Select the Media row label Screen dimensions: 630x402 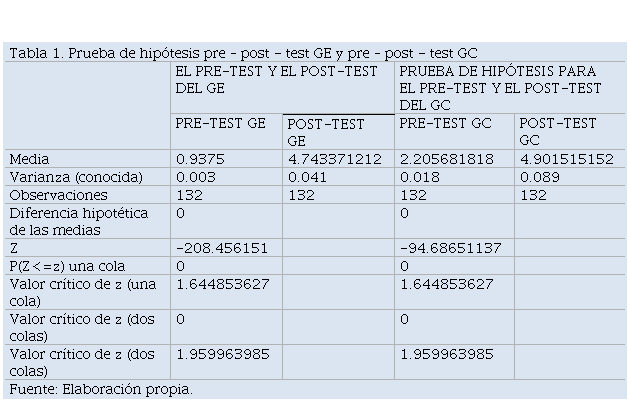pyautogui.click(x=29, y=159)
